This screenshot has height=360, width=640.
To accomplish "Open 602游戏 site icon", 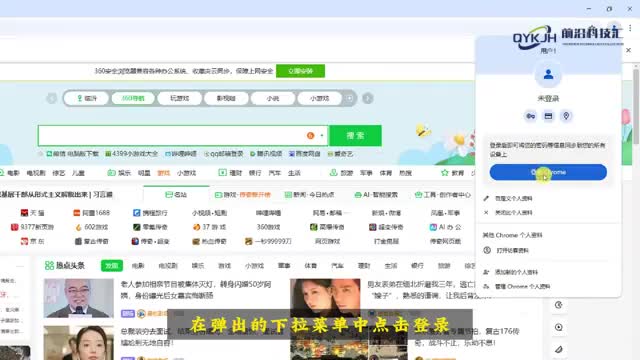I will pos(78,227).
